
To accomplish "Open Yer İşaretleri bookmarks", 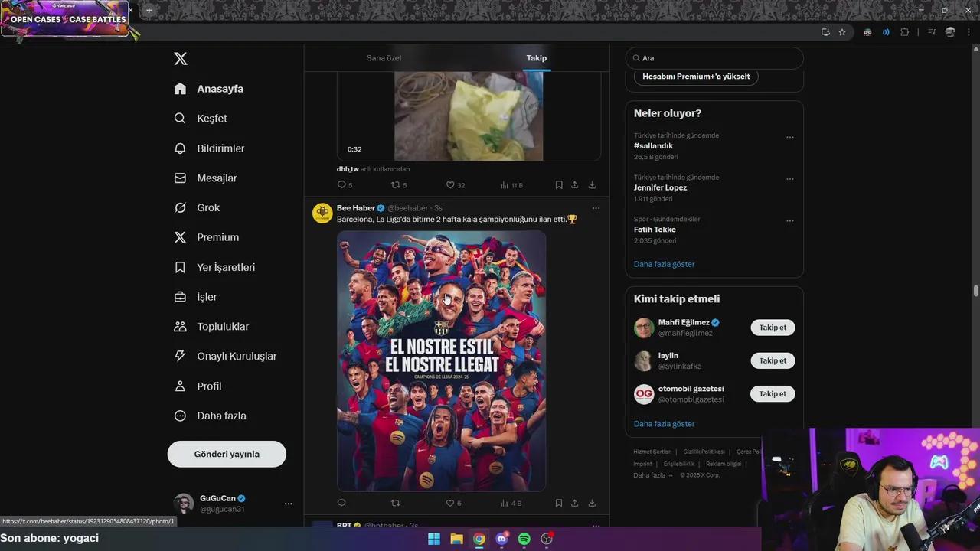I will tap(214, 267).
